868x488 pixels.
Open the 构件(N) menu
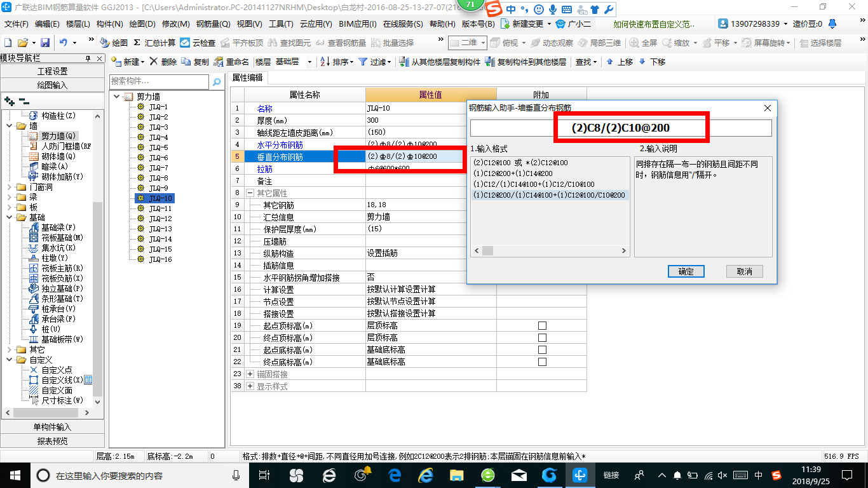pyautogui.click(x=109, y=24)
